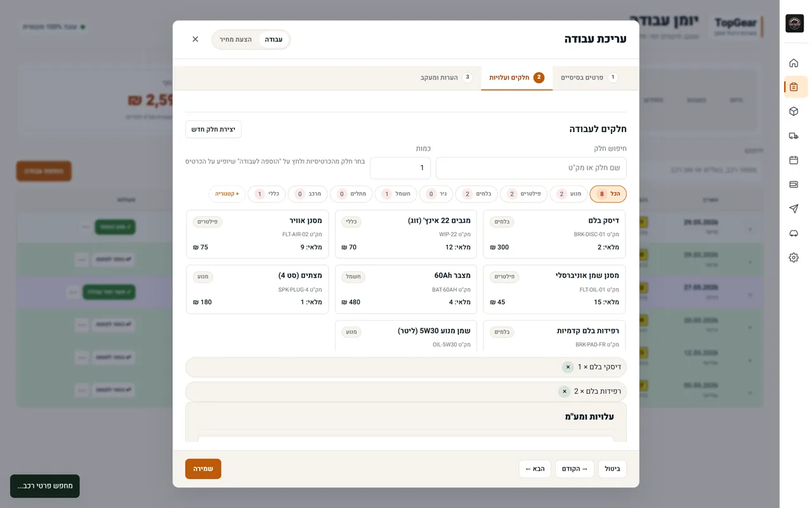
Task: Open the settings gear icon
Action: coord(794,257)
